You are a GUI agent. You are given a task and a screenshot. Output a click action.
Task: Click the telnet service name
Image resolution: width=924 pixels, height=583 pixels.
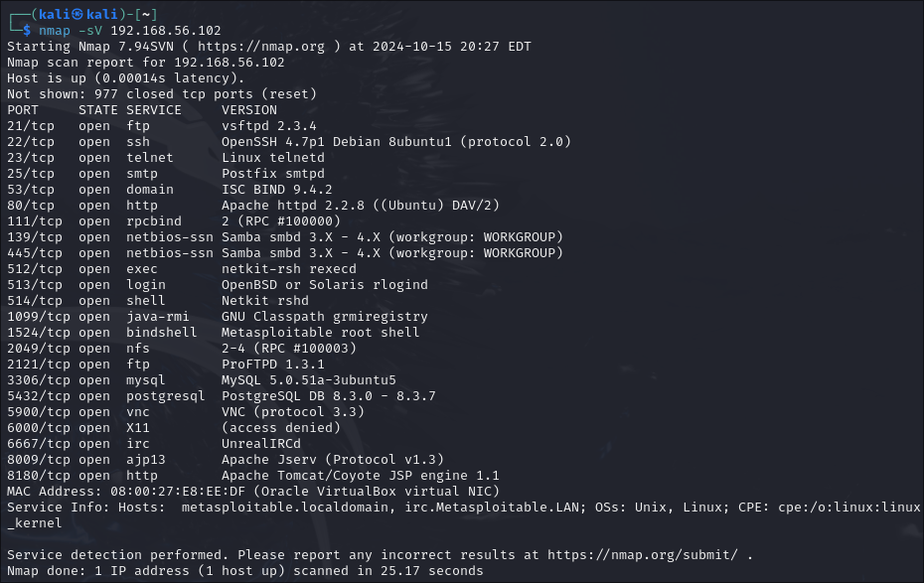click(150, 157)
